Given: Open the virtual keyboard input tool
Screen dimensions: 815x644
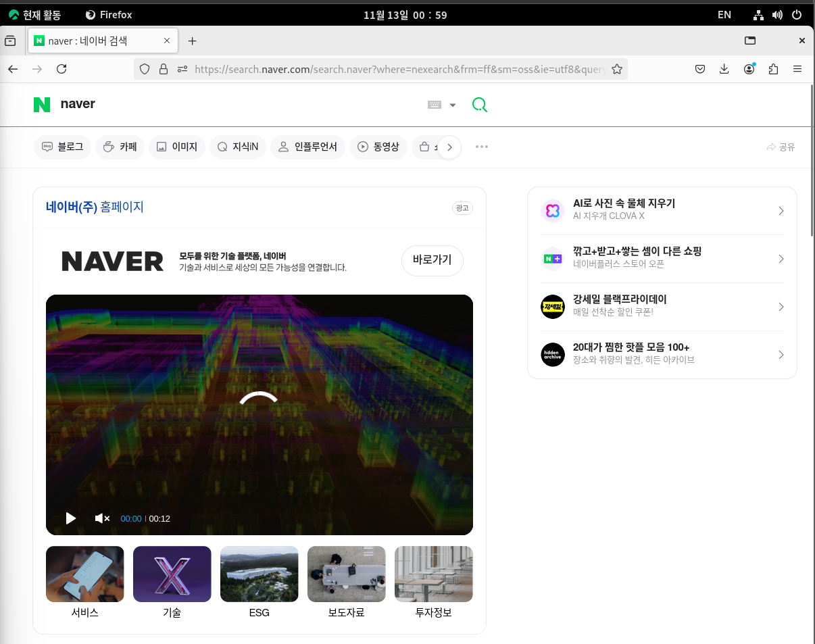Looking at the screenshot, I should tap(435, 105).
